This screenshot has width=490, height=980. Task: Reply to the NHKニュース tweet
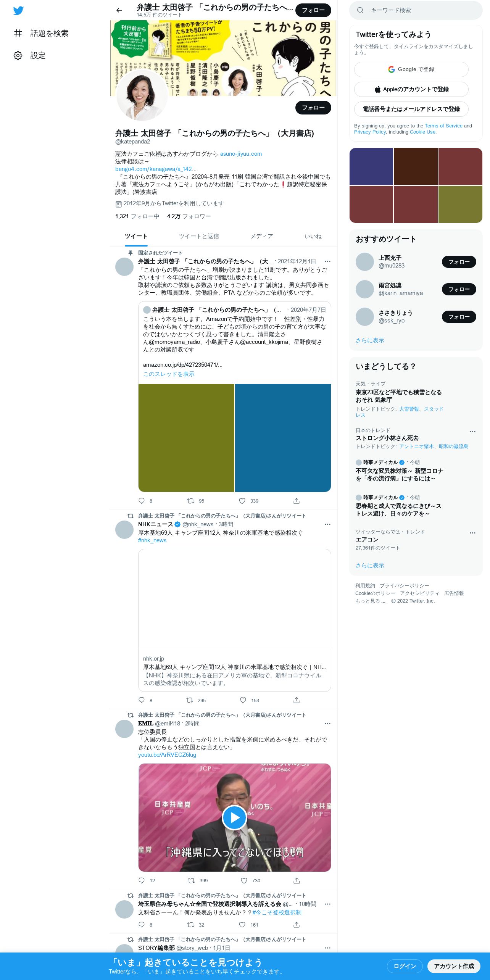tap(142, 700)
